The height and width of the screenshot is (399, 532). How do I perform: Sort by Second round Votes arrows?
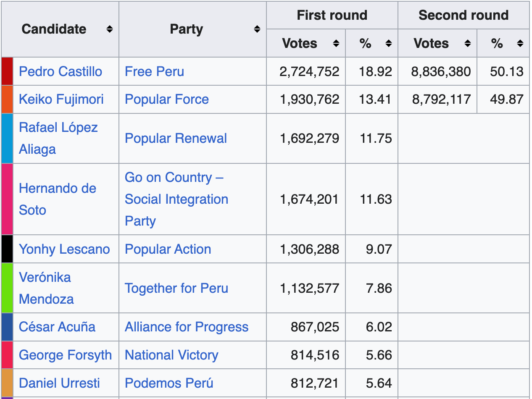pyautogui.click(x=467, y=43)
